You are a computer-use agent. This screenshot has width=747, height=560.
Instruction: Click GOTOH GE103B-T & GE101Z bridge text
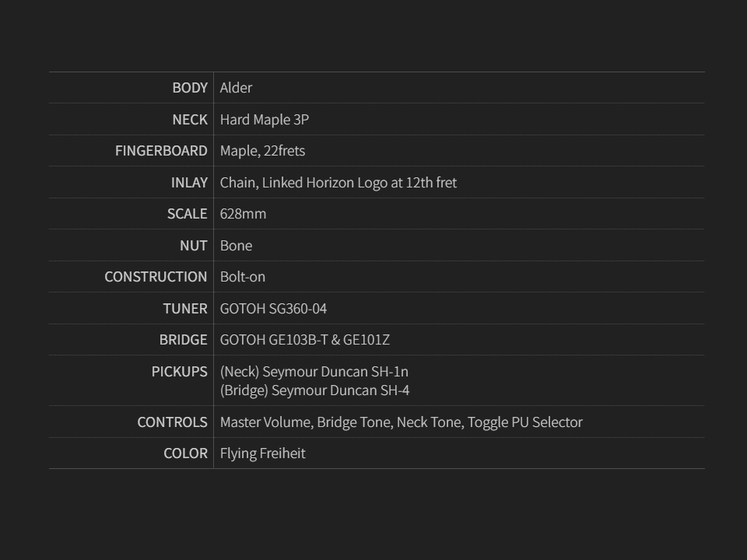305,340
